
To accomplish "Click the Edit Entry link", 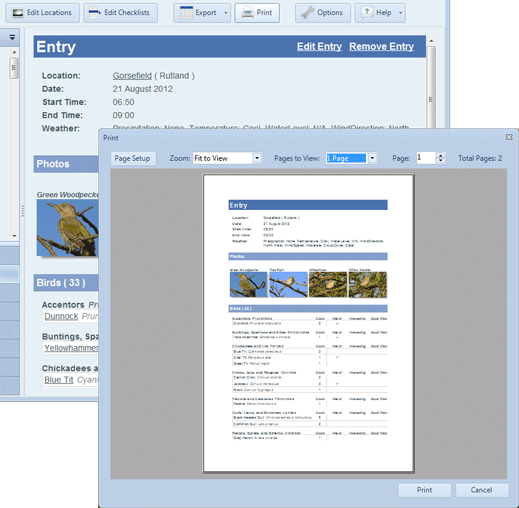I will point(319,47).
